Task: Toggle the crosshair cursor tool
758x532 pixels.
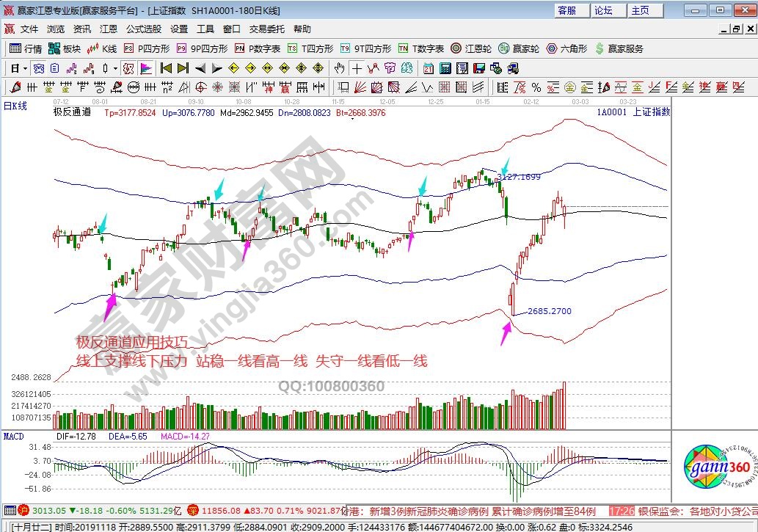Action: tap(357, 68)
